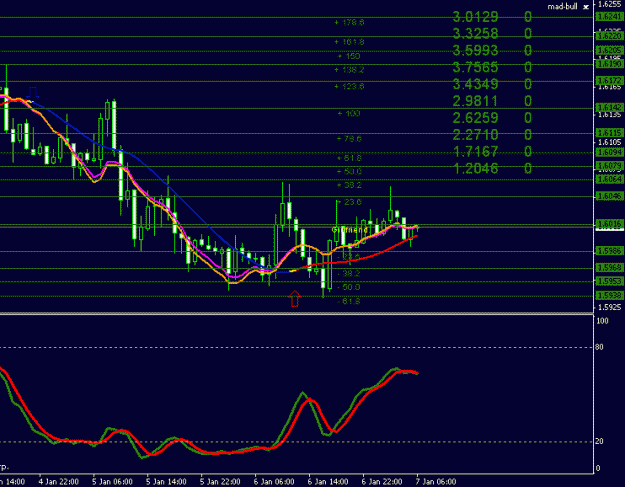The image size is (625, 487).
Task: Click the value 3.3258
Action: tap(476, 33)
